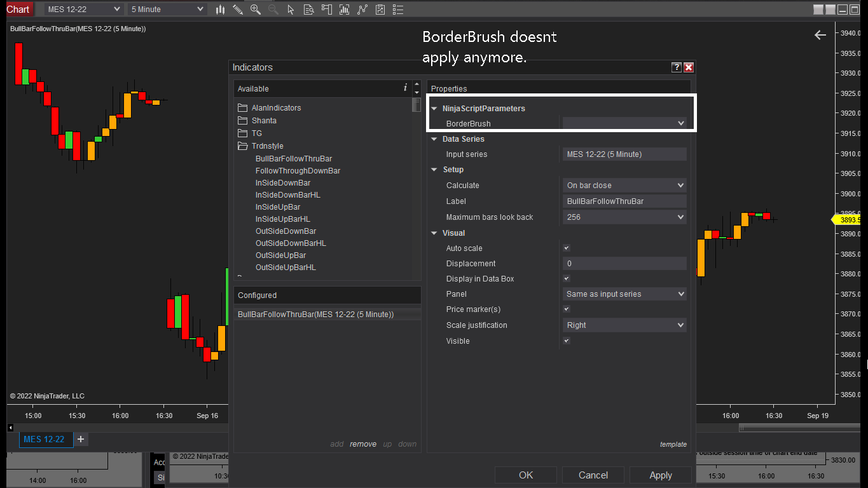Click the add link under Configured

coord(337,444)
